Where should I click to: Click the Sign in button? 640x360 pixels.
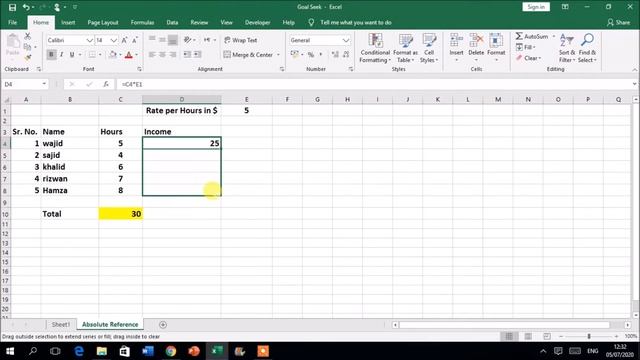[x=536, y=7]
